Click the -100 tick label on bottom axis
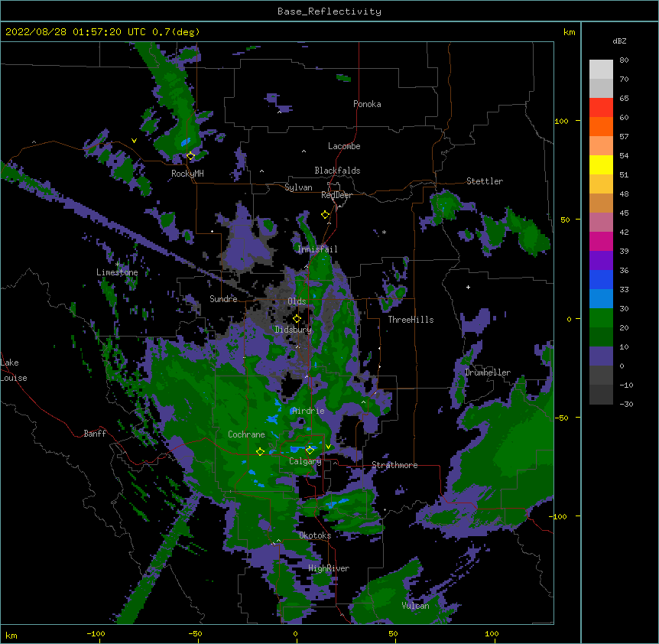The height and width of the screenshot is (644, 659). point(96,633)
